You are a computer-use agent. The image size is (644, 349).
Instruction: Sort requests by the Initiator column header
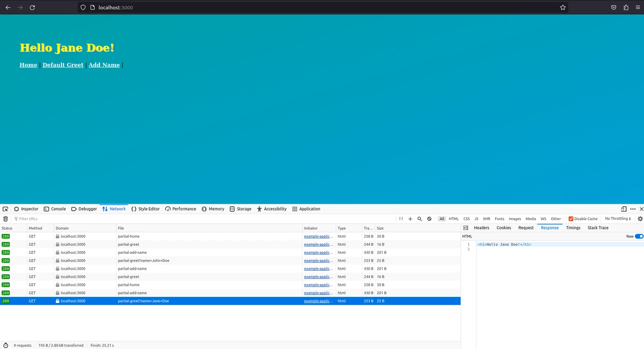pyautogui.click(x=320, y=228)
